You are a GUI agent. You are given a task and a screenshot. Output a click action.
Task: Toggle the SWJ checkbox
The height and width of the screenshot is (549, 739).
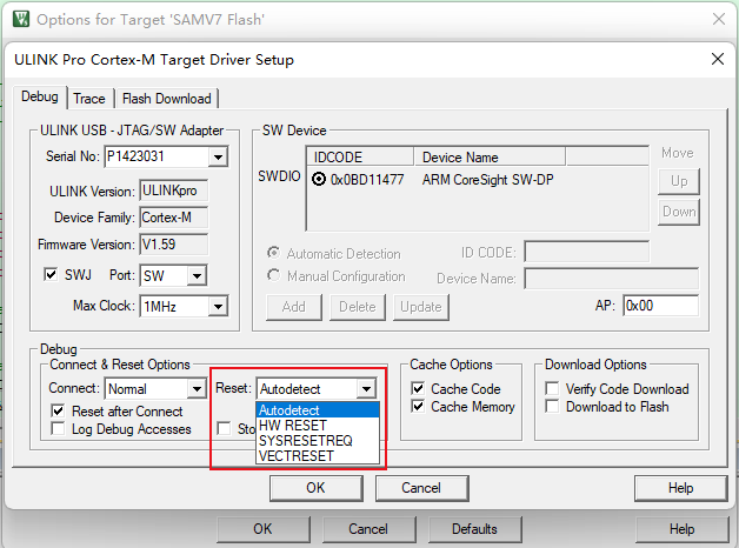(52, 275)
